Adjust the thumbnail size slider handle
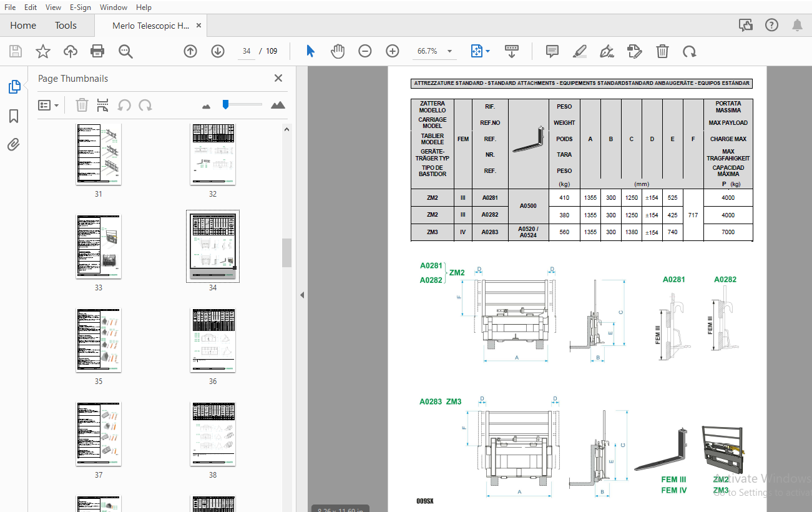812x512 pixels. [225, 104]
